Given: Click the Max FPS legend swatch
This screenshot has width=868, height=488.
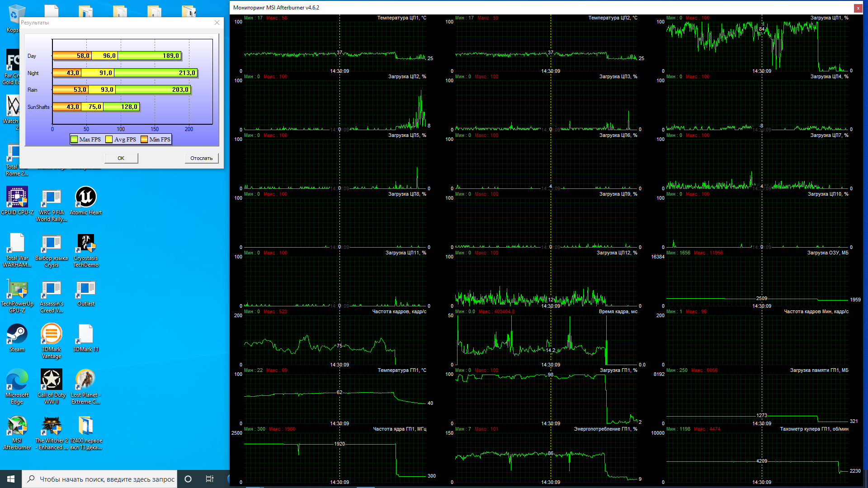Looking at the screenshot, I should 74,140.
